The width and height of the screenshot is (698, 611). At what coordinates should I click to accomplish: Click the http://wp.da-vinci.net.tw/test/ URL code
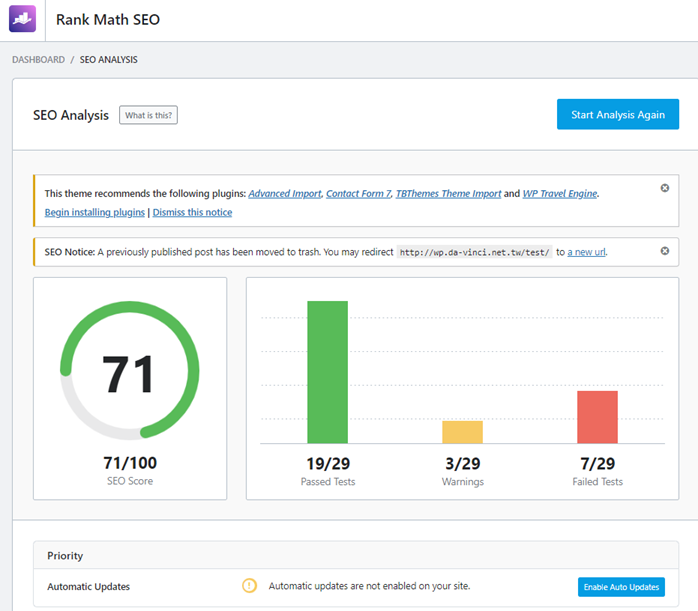[475, 252]
